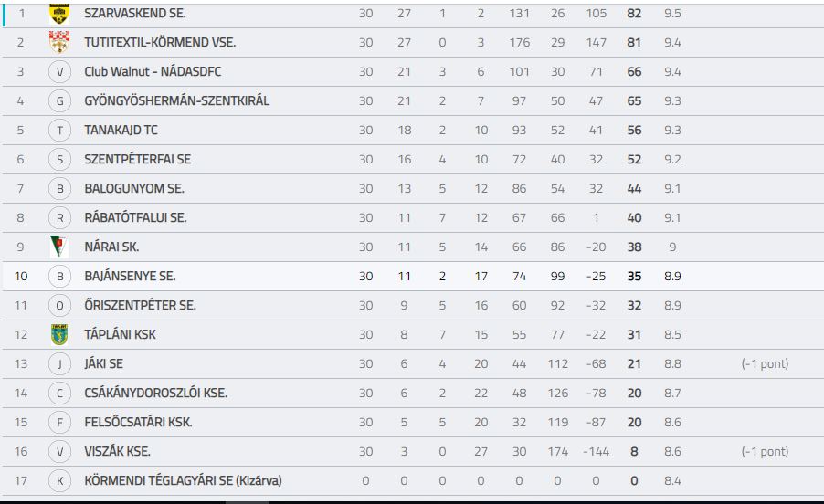
Task: Click the Szarvaskend SE yellow crest icon
Action: coord(59,13)
